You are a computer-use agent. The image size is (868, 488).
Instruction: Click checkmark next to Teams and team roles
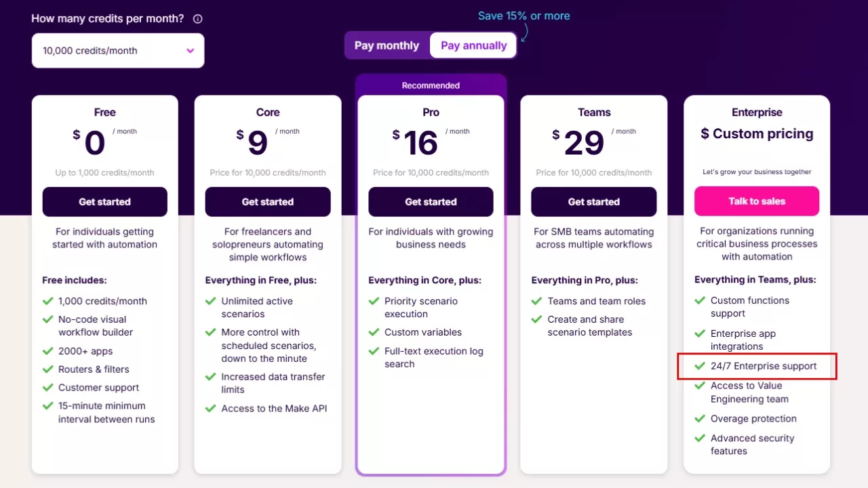(x=536, y=301)
